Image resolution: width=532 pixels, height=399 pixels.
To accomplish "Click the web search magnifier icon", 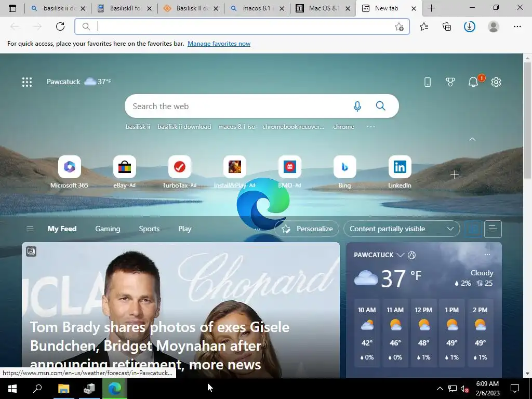I will click(x=381, y=106).
